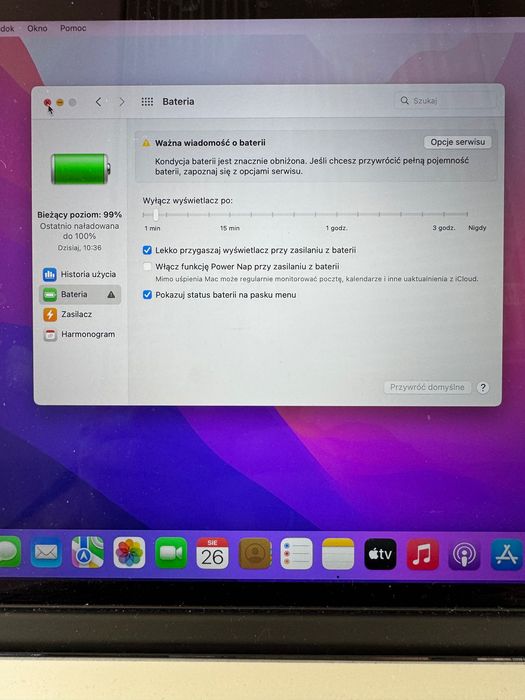Viewport: 525px width, 700px height.
Task: Open the Contacts app in Dock
Action: click(x=255, y=554)
